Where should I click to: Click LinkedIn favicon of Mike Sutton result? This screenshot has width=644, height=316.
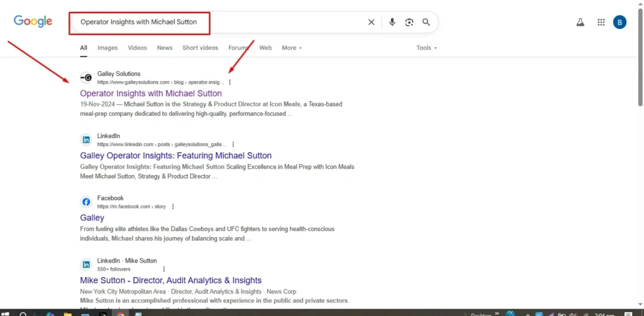(86, 264)
